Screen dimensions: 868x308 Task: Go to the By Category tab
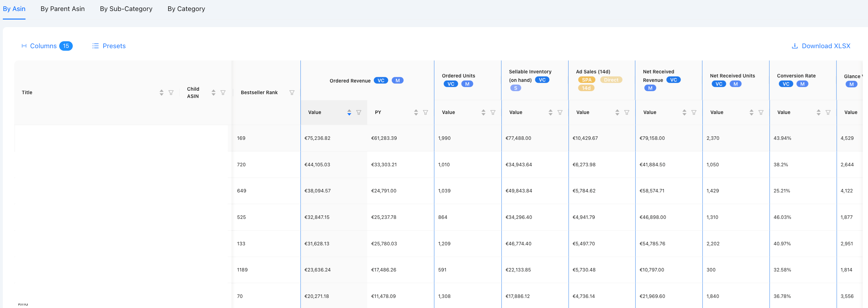(186, 9)
